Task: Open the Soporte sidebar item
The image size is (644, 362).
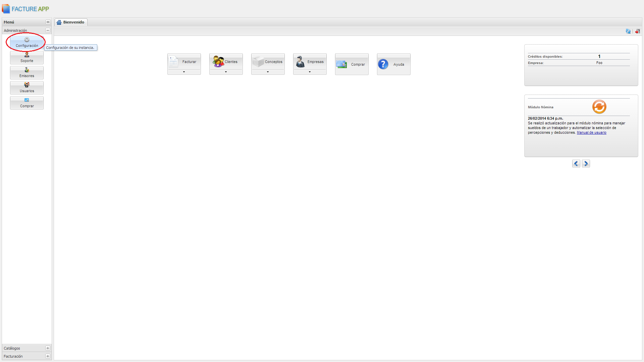Action: (x=27, y=58)
